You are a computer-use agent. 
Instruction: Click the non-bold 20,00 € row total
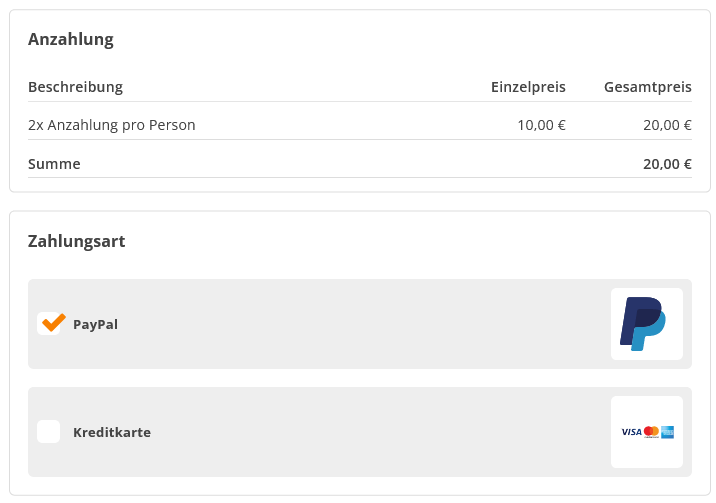point(668,125)
